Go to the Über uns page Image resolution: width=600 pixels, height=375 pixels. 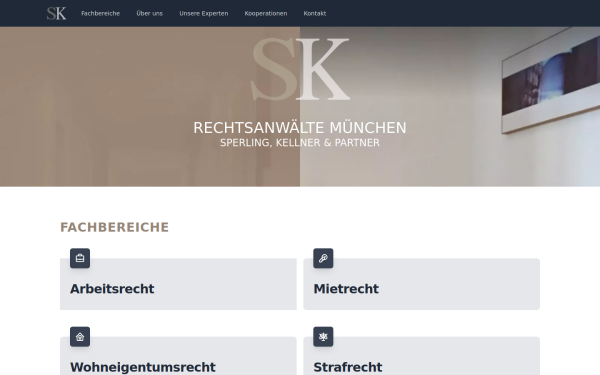tap(150, 13)
